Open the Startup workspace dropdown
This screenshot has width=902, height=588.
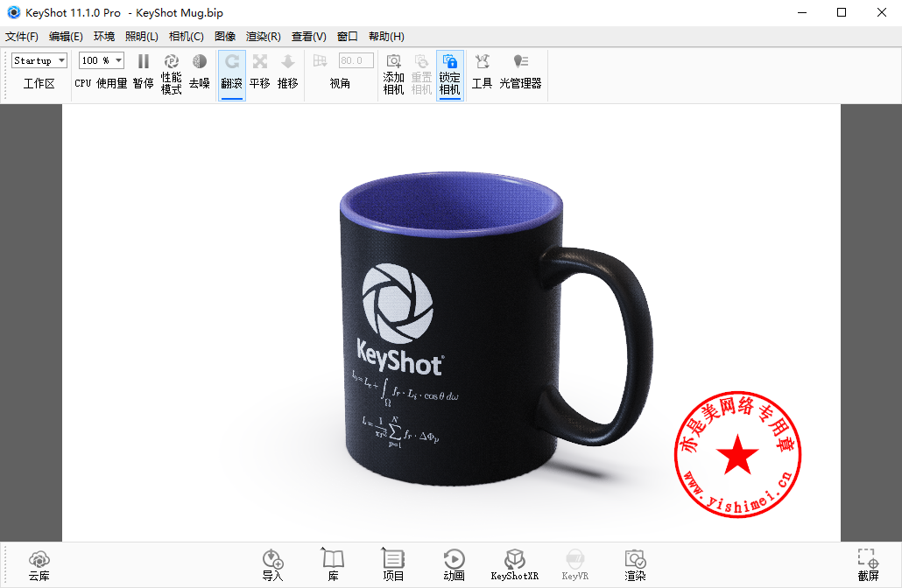(x=39, y=60)
